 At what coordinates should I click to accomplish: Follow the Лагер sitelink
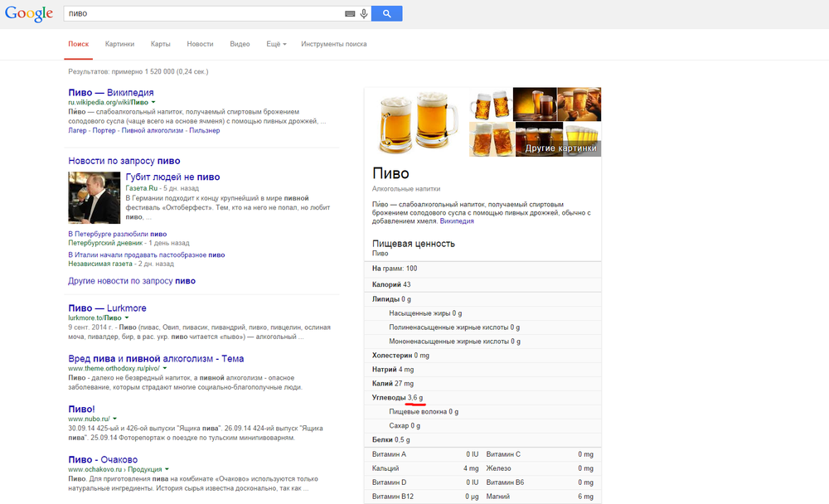[x=77, y=131]
